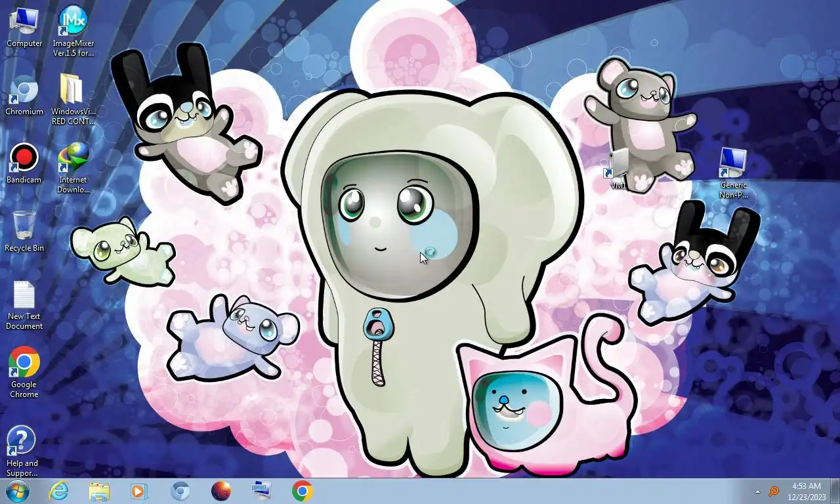Click the orange planet taskbar icon
The height and width of the screenshot is (504, 840).
click(x=221, y=491)
